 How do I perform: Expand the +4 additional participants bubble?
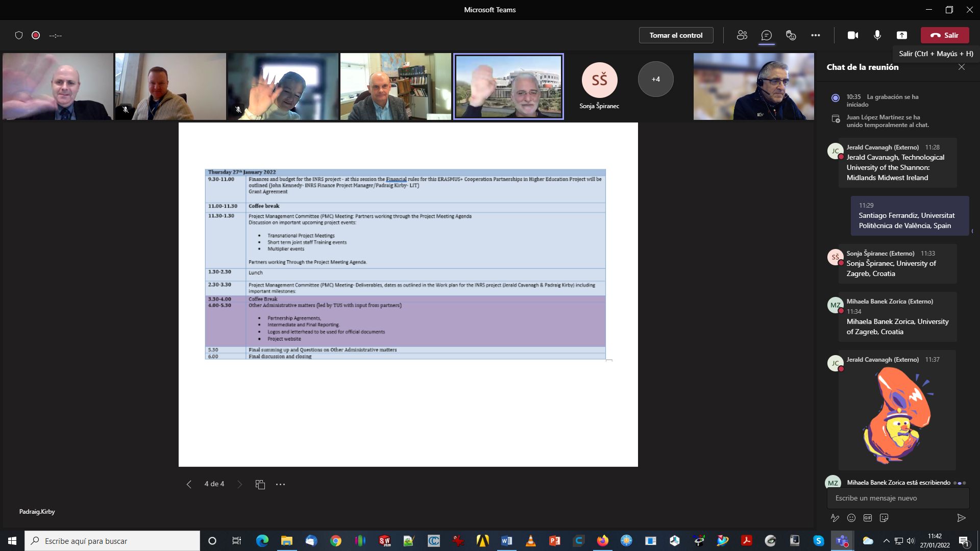pos(655,79)
